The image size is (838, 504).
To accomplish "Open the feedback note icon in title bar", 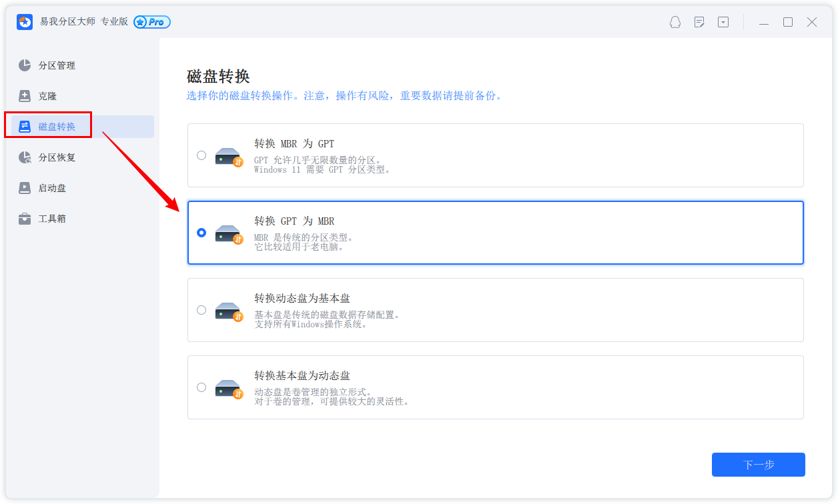I will [699, 22].
